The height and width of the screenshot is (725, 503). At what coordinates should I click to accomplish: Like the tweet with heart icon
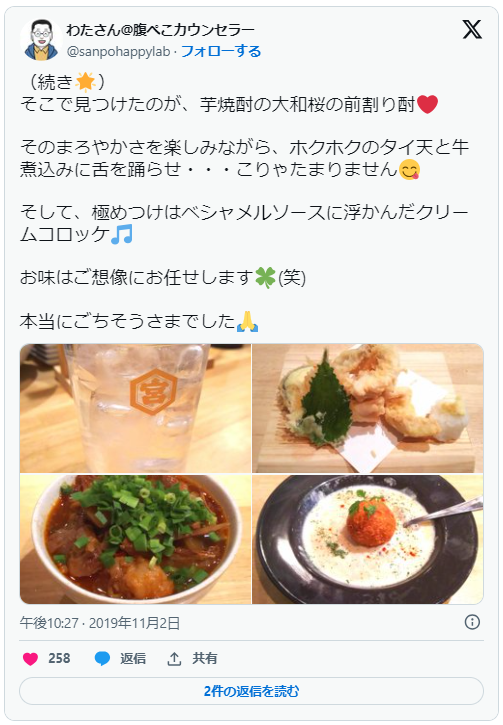(x=30, y=658)
